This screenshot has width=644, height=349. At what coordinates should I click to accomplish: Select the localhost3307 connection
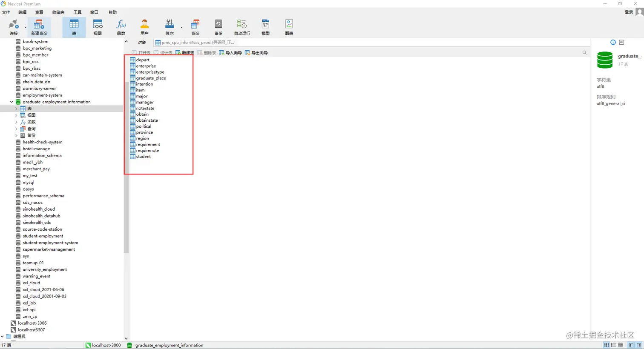point(31,330)
